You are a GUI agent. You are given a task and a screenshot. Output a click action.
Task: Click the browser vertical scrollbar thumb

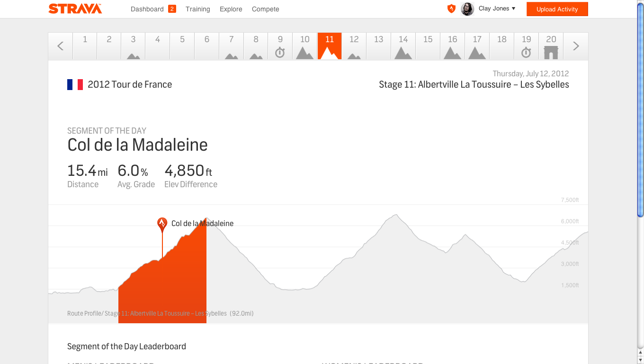pos(640,109)
